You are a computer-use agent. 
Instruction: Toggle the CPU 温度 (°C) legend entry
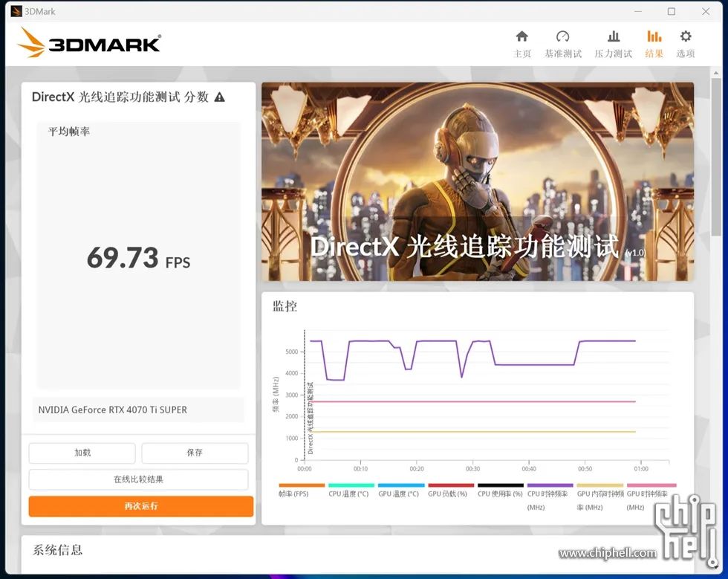coord(351,491)
